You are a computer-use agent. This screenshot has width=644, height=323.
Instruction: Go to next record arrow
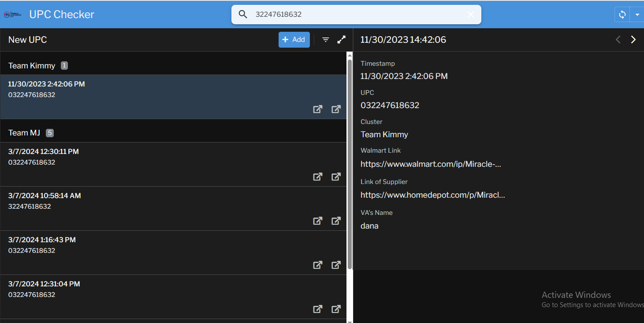[633, 40]
